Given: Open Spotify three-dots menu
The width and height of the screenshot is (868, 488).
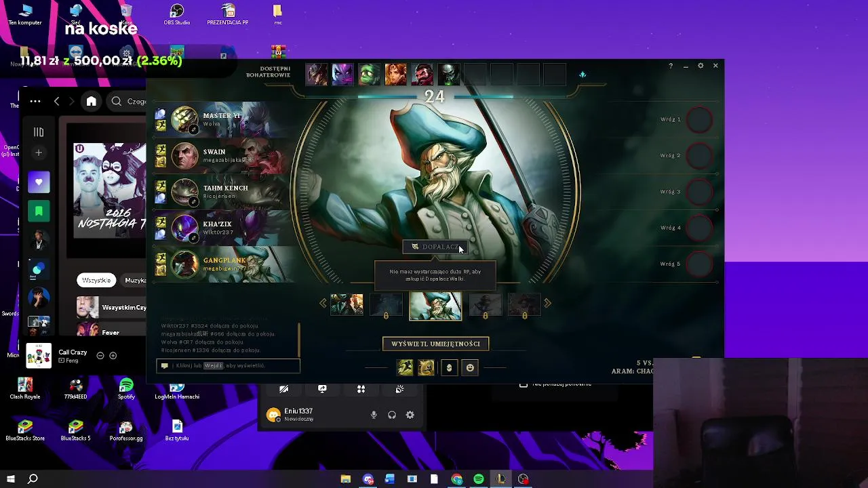Looking at the screenshot, I should (35, 101).
